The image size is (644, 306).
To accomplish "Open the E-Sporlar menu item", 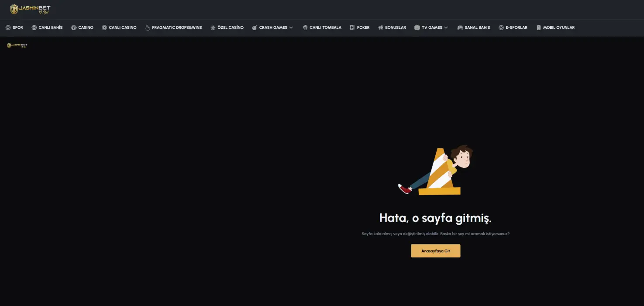I will point(516,28).
